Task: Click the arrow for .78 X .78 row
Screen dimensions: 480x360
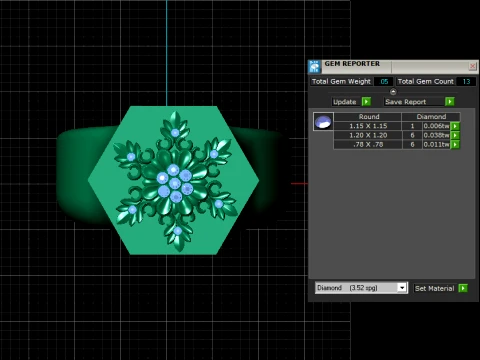Action: [x=455, y=145]
